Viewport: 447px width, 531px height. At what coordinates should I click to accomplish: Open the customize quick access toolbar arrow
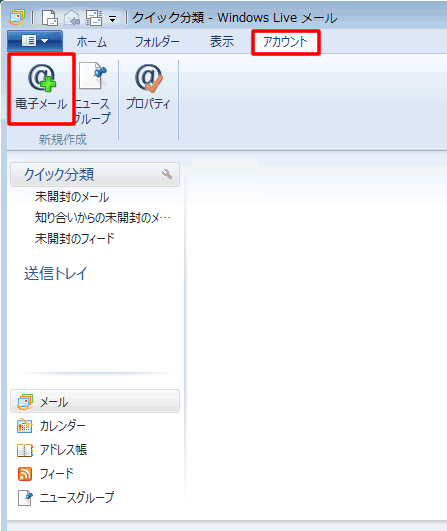pos(112,19)
